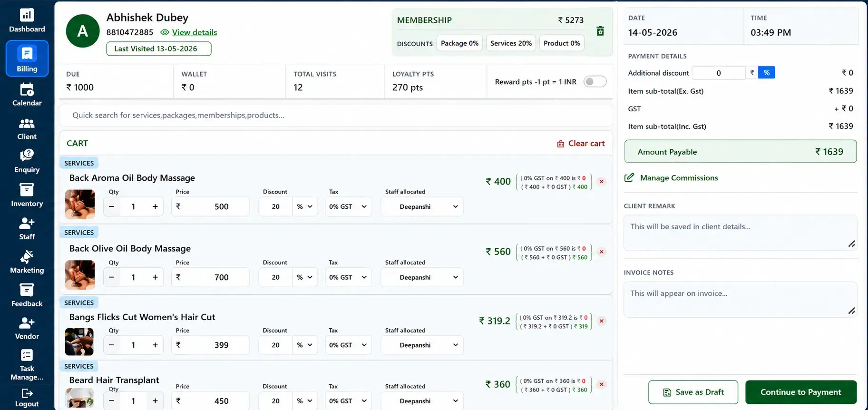Click price field showing 700
868x410 pixels.
pos(210,277)
